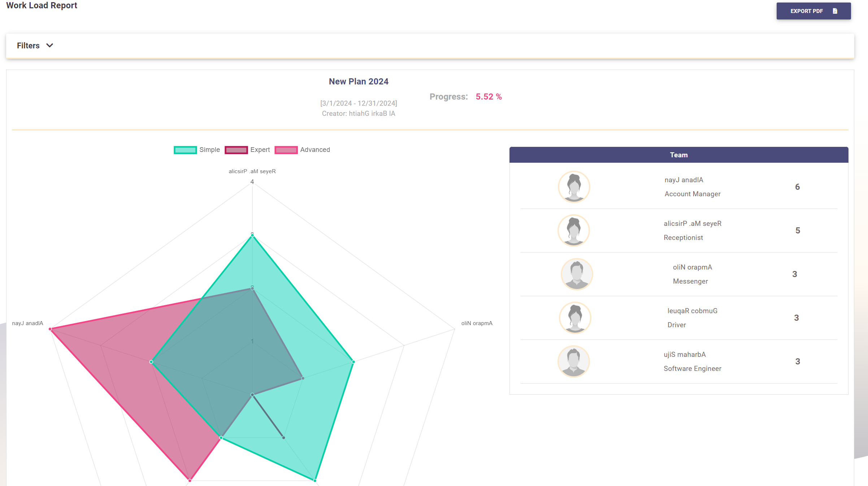
Task: Toggle the Expert dataset legend swatch
Action: [236, 150]
